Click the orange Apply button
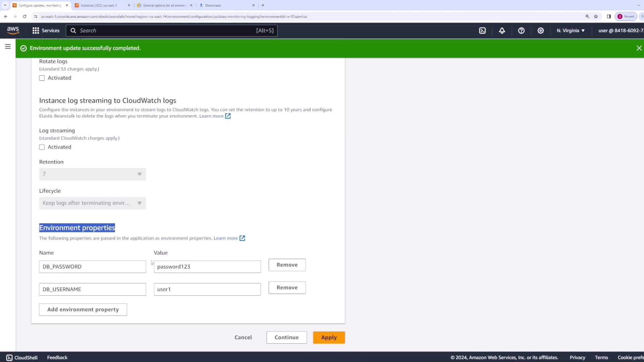This screenshot has height=362, width=644. tap(329, 338)
